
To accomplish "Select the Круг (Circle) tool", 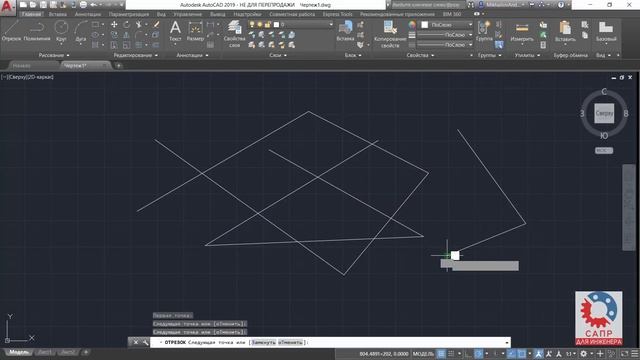I will pos(61,31).
